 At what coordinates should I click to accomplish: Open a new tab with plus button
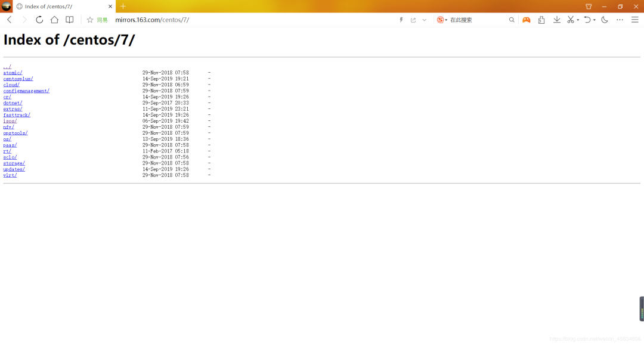[x=123, y=6]
